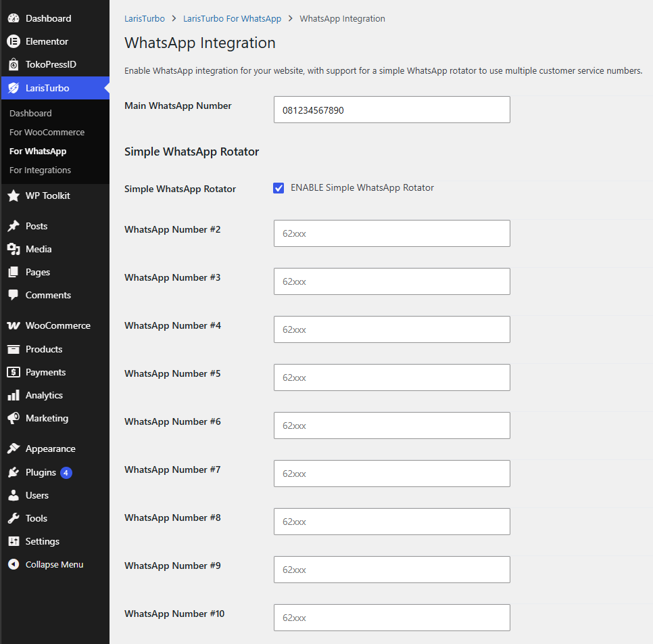
Task: Focus the WhatsApp Number #7 field
Action: [391, 474]
